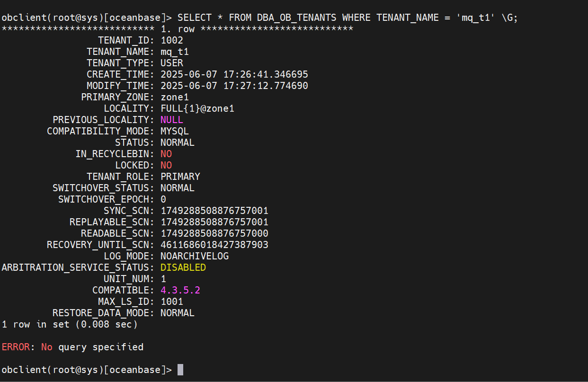Click the PRIMARY_ZONE value zone1
This screenshot has width=588, height=382.
point(175,97)
